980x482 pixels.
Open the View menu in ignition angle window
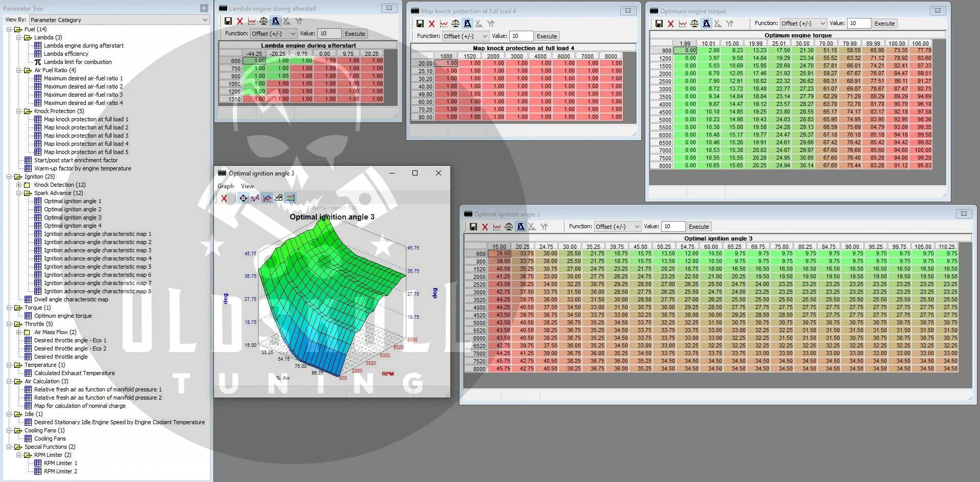(247, 186)
